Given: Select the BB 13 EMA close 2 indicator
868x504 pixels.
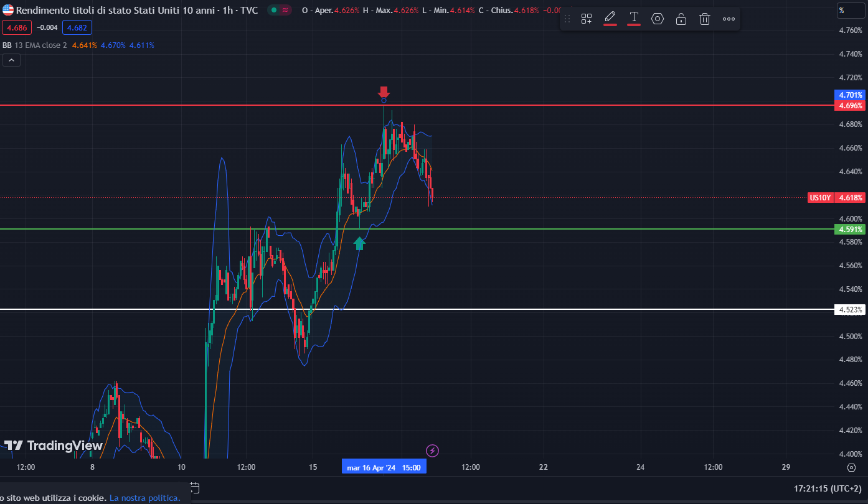Looking at the screenshot, I should [x=35, y=45].
